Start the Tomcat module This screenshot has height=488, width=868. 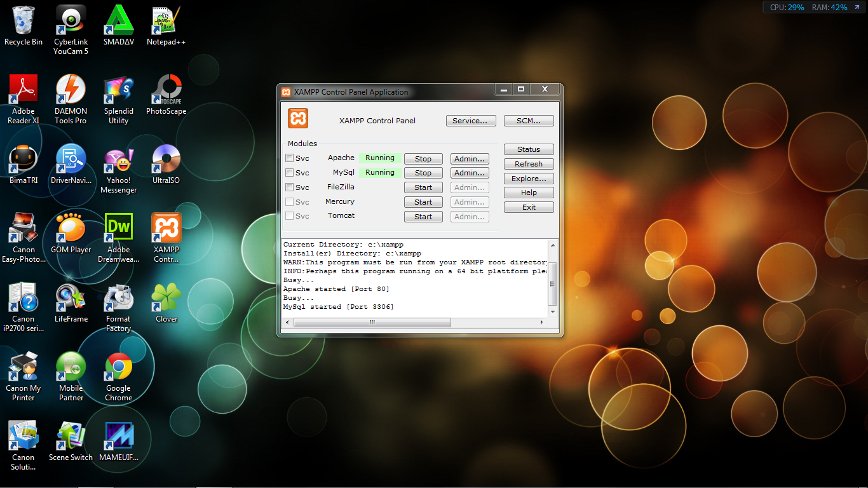(423, 217)
